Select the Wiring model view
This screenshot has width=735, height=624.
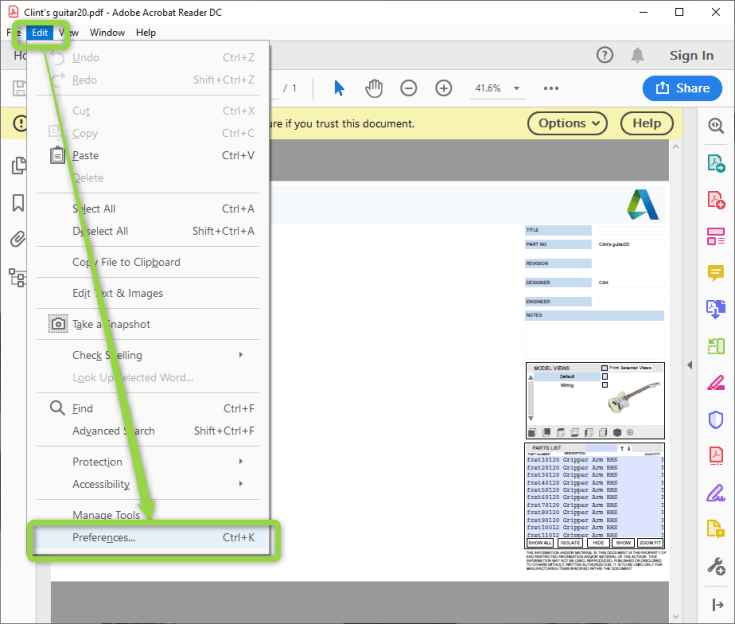click(x=567, y=385)
